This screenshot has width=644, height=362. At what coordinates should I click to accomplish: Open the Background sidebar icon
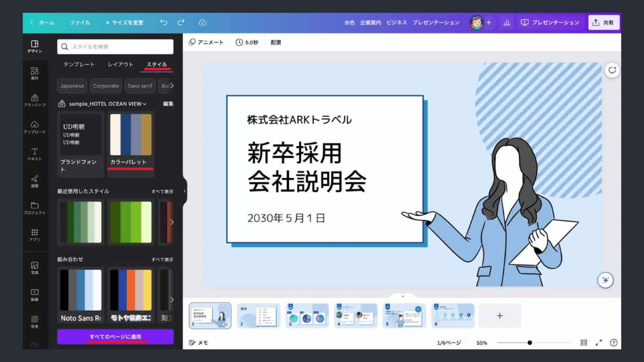pyautogui.click(x=34, y=321)
